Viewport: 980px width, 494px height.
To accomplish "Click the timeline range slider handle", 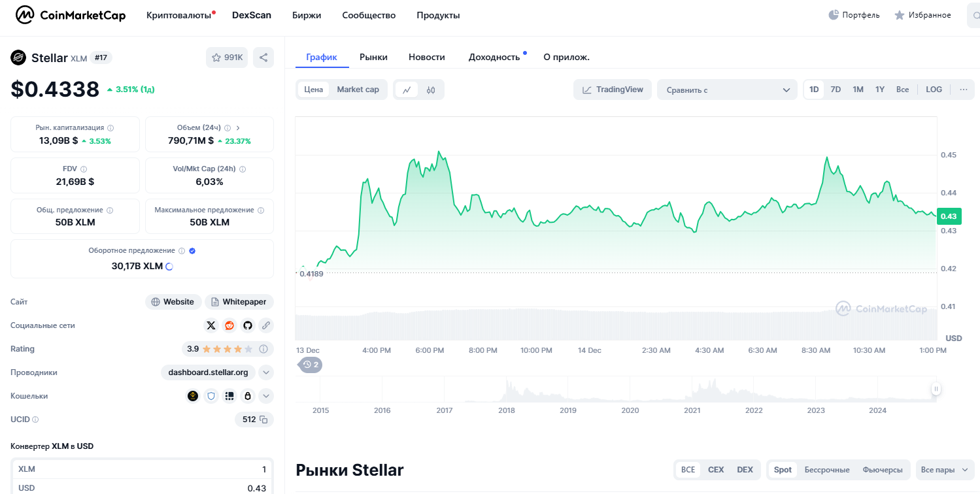I will (936, 389).
